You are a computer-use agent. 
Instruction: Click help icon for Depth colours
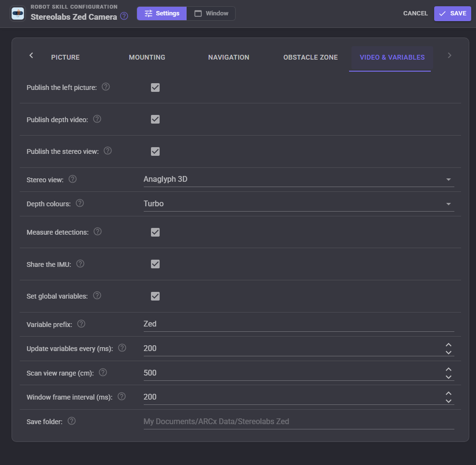coord(80,203)
